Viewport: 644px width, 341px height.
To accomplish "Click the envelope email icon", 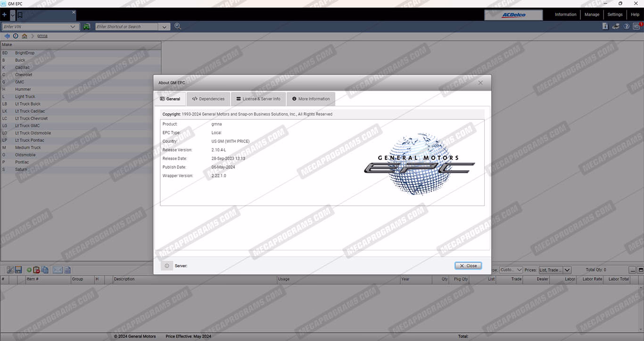I will (x=58, y=270).
